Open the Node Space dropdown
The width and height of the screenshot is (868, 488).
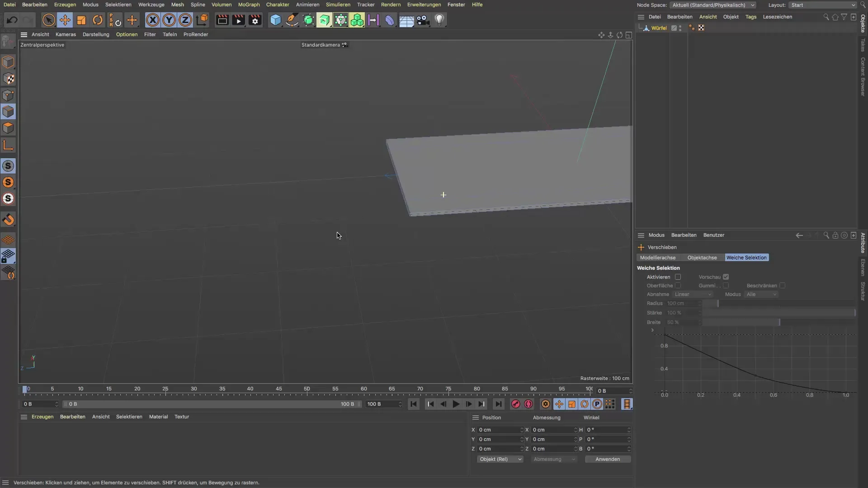point(713,5)
